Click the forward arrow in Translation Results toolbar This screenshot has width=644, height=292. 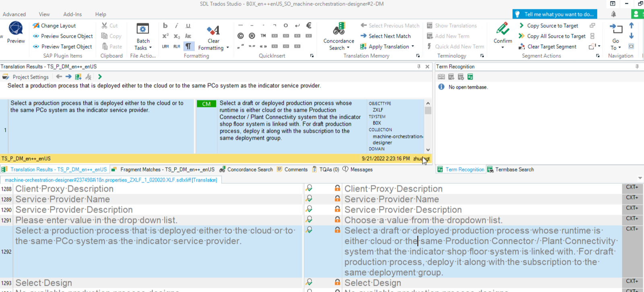[68, 76]
